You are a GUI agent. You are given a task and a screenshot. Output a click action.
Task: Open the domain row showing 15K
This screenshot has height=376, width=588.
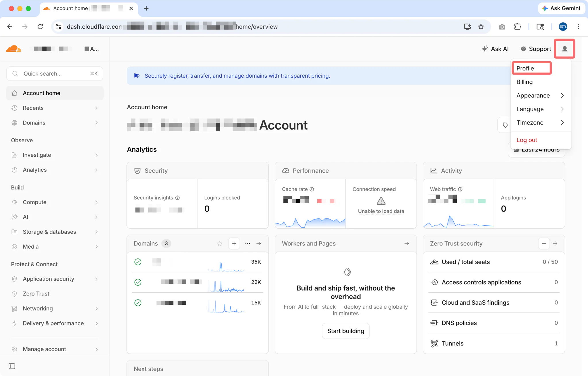pyautogui.click(x=198, y=303)
